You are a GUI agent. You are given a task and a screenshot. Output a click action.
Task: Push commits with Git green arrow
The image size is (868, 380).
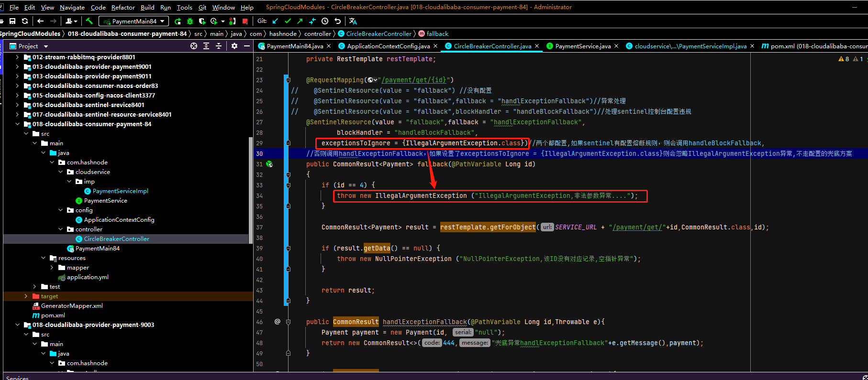[x=300, y=21]
